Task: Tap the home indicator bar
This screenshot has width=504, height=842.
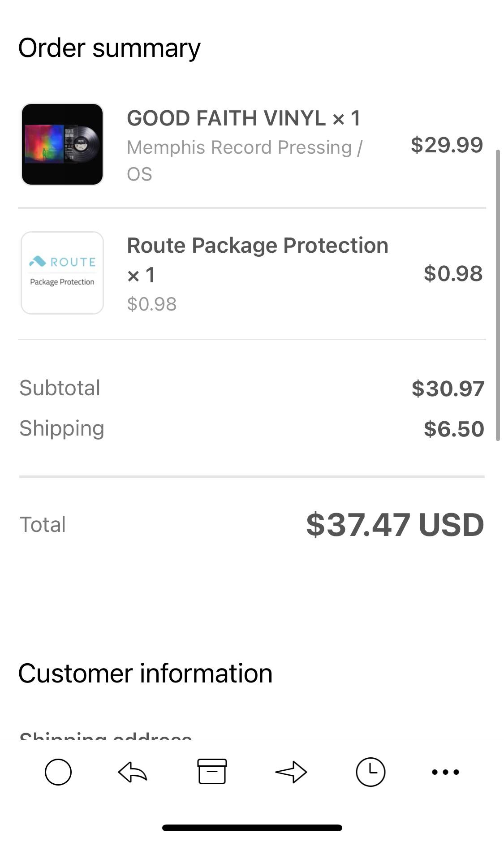Action: (x=252, y=828)
